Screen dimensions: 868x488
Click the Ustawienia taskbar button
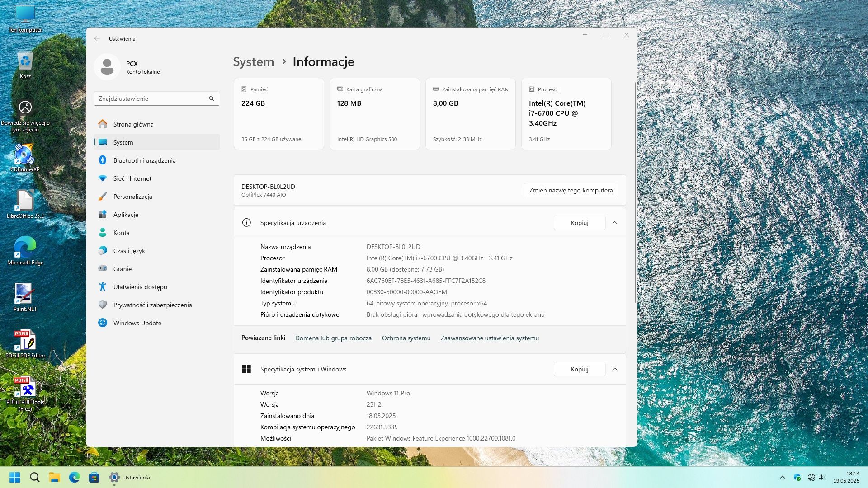click(x=130, y=477)
